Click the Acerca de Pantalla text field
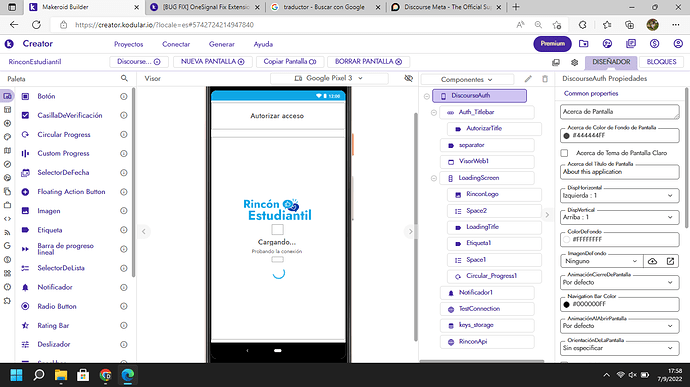The height and width of the screenshot is (387, 690). [x=620, y=112]
